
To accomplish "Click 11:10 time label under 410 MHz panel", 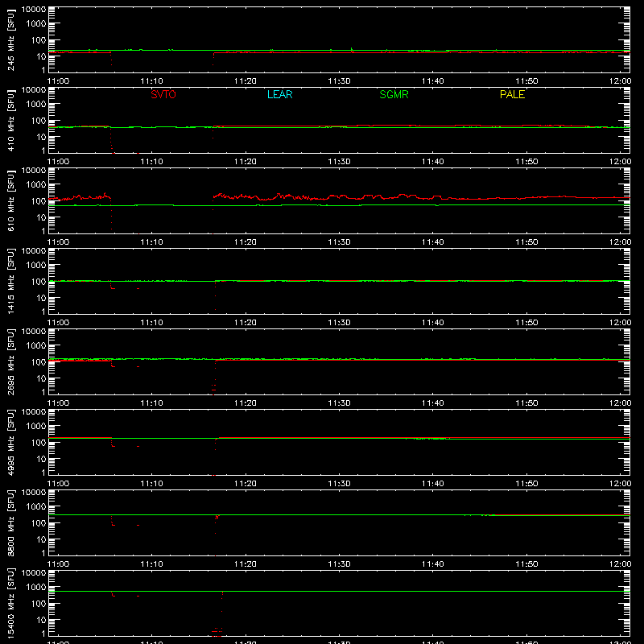I will tap(151, 162).
